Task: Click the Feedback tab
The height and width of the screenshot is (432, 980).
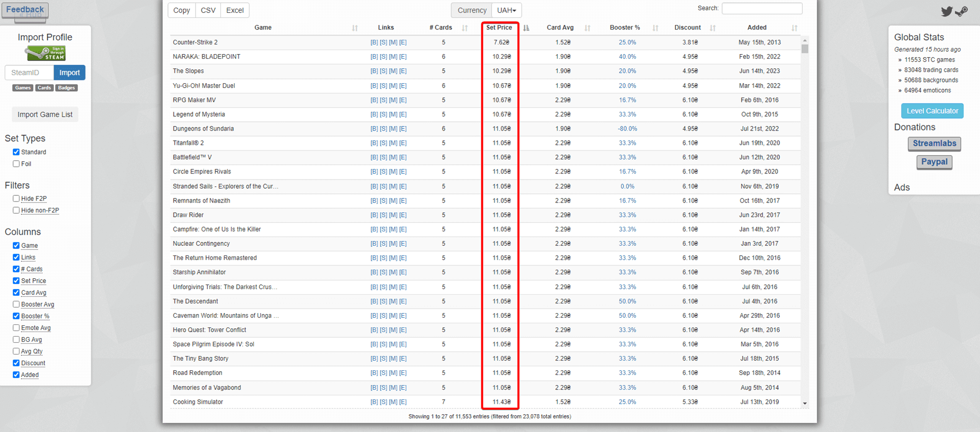Action: click(x=25, y=10)
